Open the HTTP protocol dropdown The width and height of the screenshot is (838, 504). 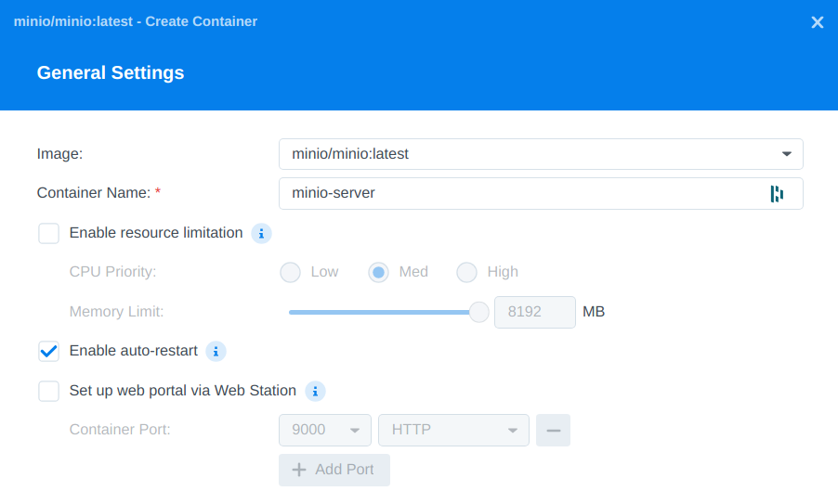453,431
